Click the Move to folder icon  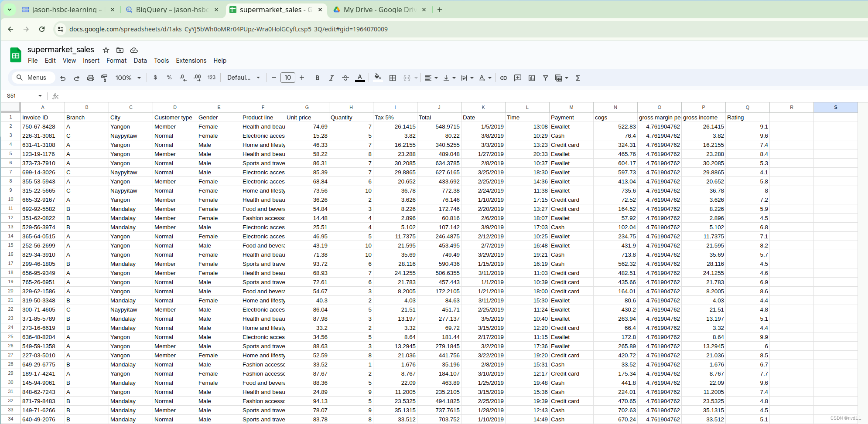pyautogui.click(x=120, y=50)
